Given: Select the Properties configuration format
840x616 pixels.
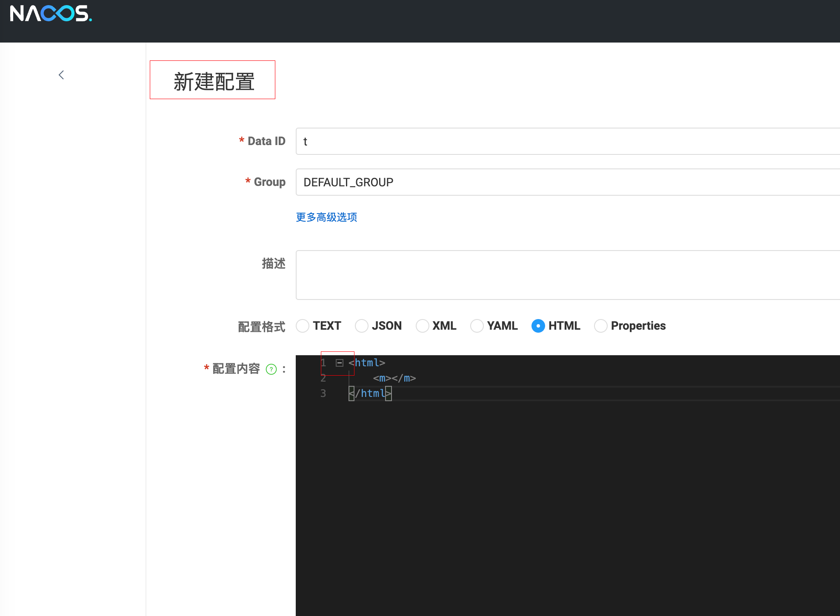Looking at the screenshot, I should pyautogui.click(x=600, y=325).
